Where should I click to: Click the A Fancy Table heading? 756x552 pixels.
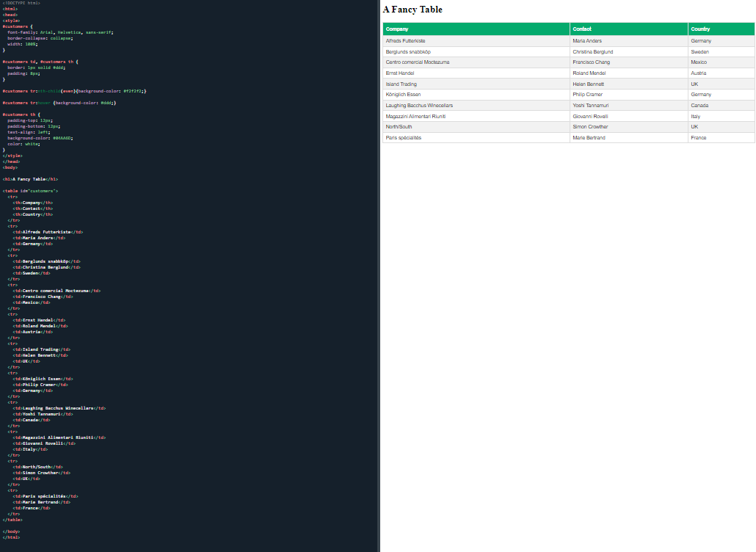coord(411,10)
